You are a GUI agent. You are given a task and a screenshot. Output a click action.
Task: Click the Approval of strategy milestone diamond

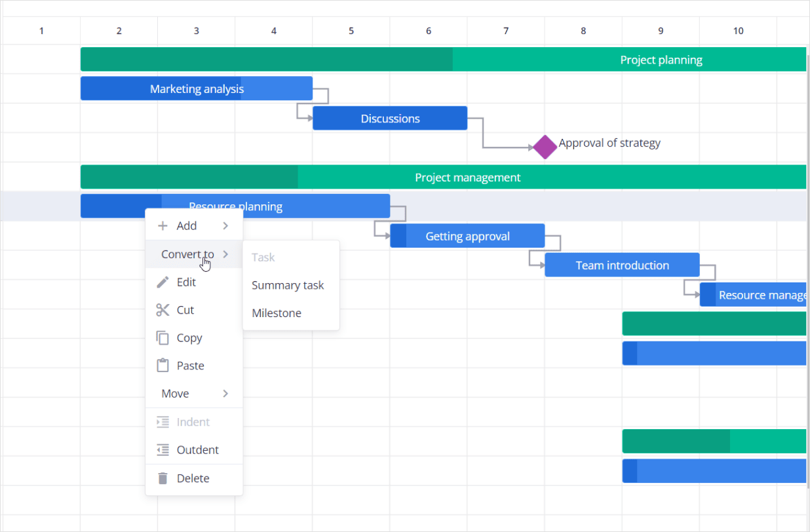point(544,147)
